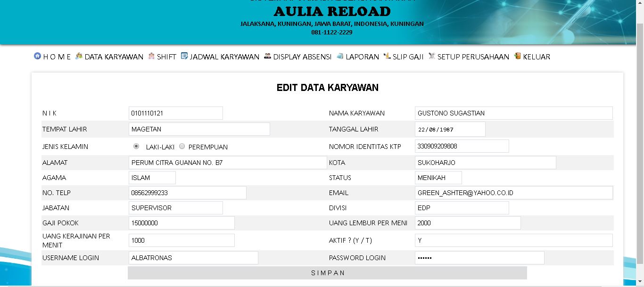Screen dimensions: 644x287
Task: Click the TANGGAL LAHIR date field
Action: [x=449, y=129]
